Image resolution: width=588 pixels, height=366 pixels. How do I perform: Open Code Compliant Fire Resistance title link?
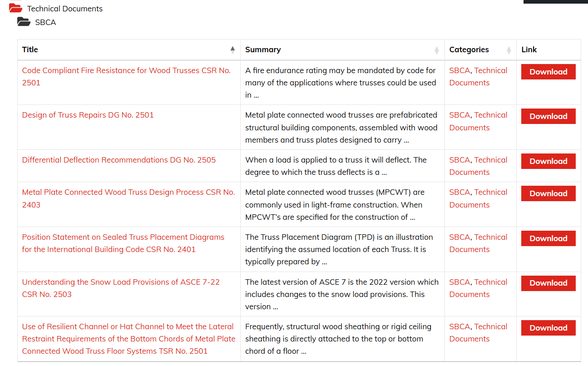tap(126, 70)
